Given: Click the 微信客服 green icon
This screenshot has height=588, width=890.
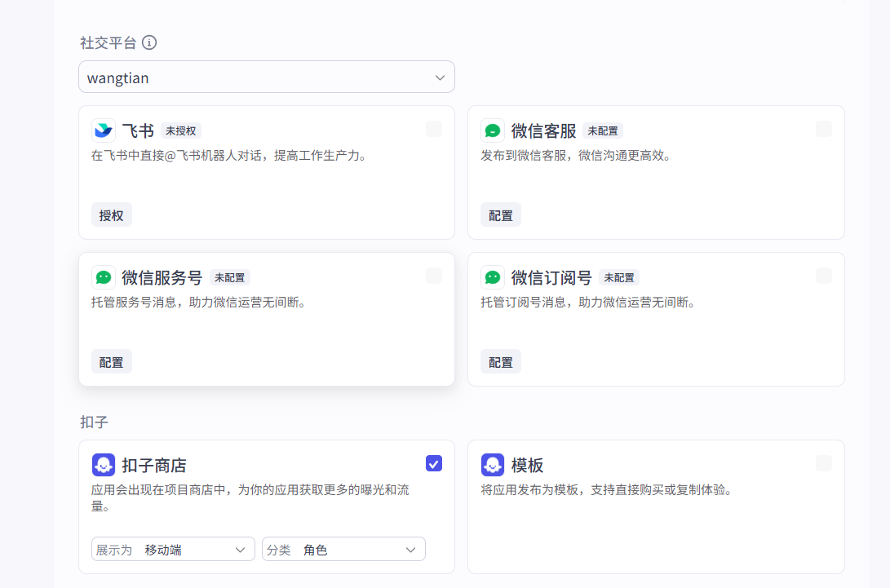Looking at the screenshot, I should pyautogui.click(x=493, y=130).
